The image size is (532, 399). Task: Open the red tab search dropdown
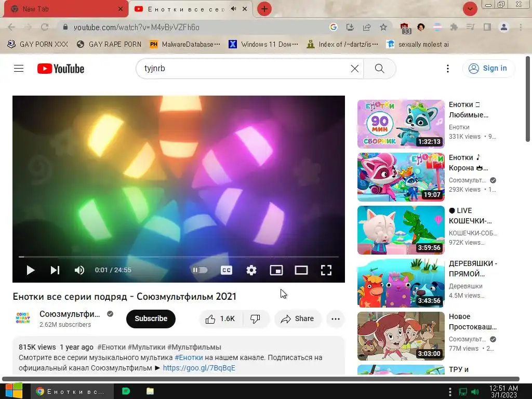[470, 9]
